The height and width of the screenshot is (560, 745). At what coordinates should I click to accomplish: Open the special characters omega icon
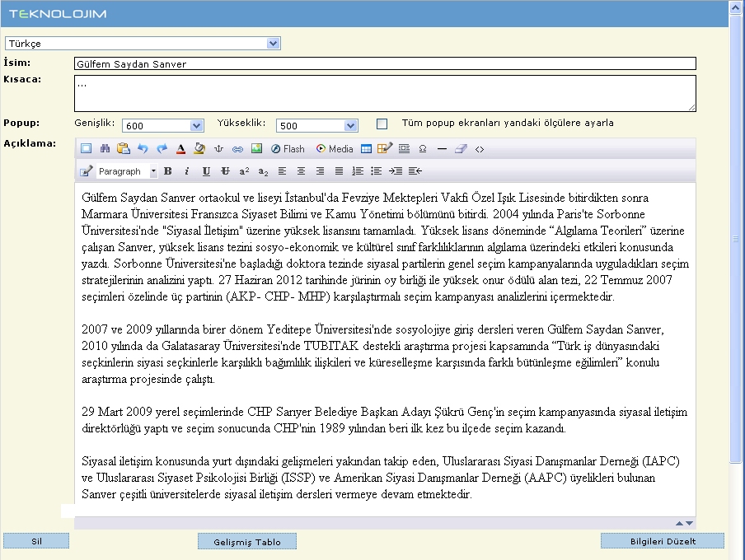[x=423, y=149]
